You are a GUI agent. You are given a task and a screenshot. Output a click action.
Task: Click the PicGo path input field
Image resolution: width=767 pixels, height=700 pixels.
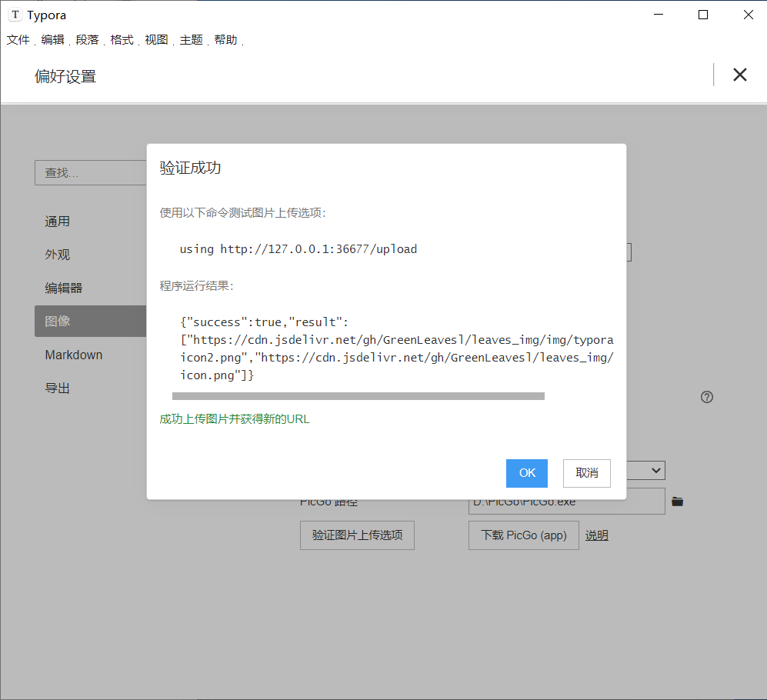coord(566,502)
